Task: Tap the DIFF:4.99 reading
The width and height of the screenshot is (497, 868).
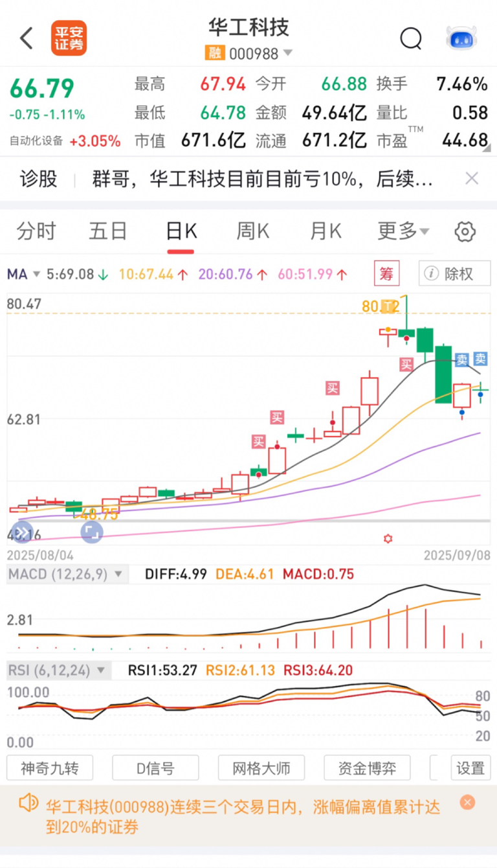Action: click(176, 574)
